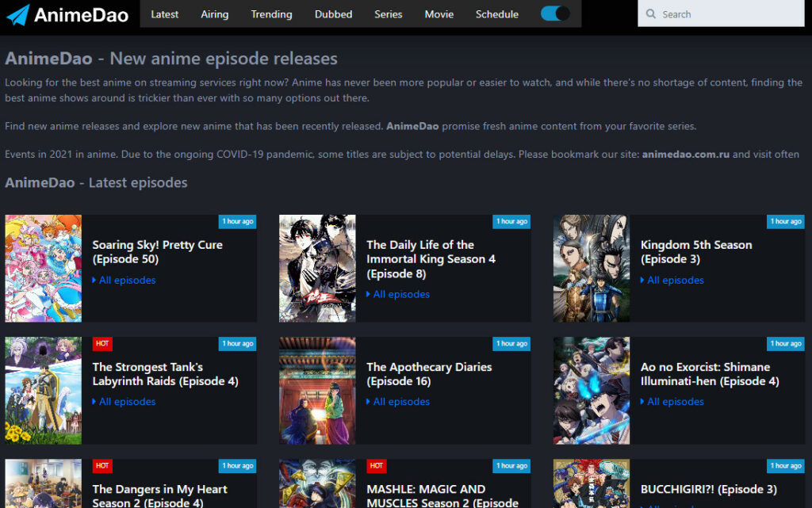The width and height of the screenshot is (812, 508).
Task: Click the Ao no Exorcist poster
Action: (x=592, y=391)
